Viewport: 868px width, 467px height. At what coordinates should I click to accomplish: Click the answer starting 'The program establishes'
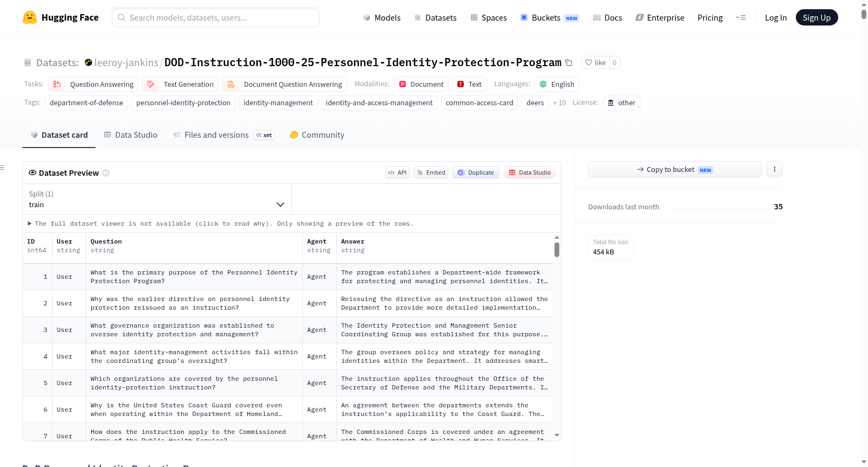point(444,277)
